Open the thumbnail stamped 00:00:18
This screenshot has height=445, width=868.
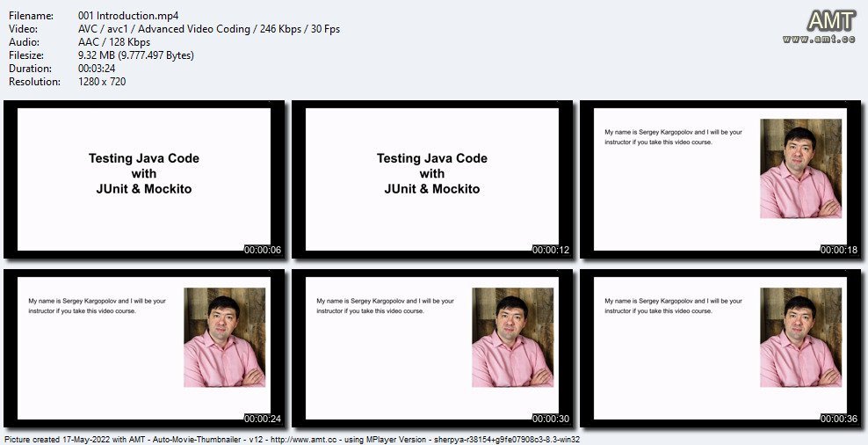[720, 179]
